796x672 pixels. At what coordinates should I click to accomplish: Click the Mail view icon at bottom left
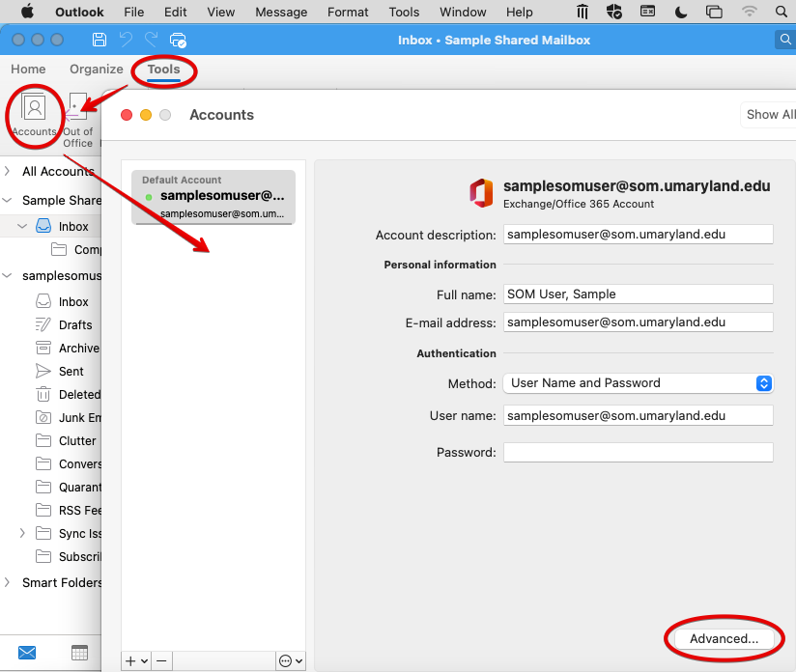click(27, 653)
